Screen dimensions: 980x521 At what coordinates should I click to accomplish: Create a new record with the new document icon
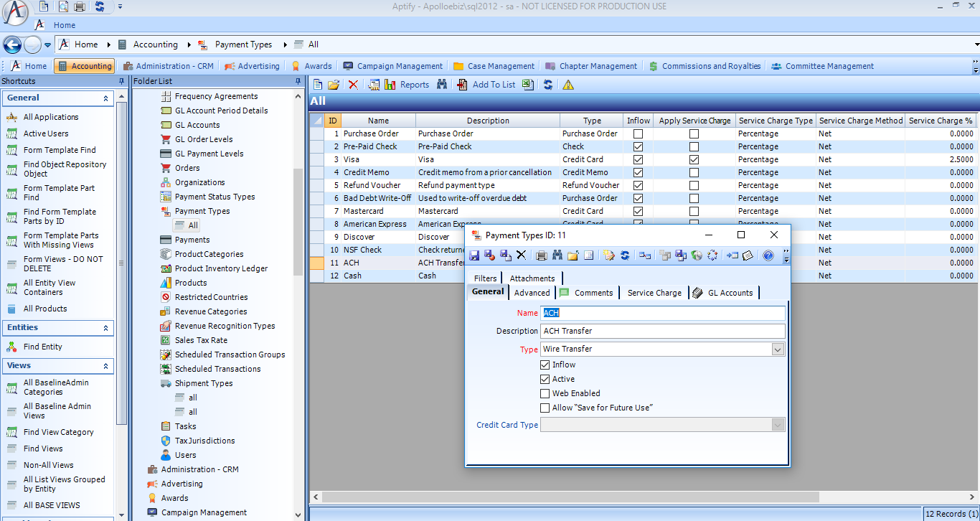[317, 84]
